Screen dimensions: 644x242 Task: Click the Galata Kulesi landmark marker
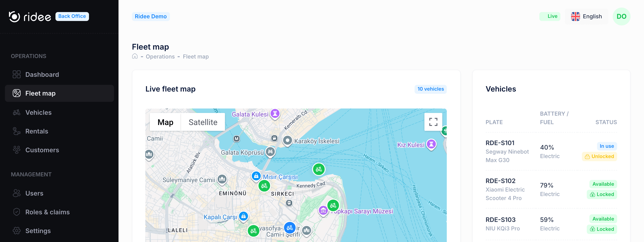[x=275, y=114]
